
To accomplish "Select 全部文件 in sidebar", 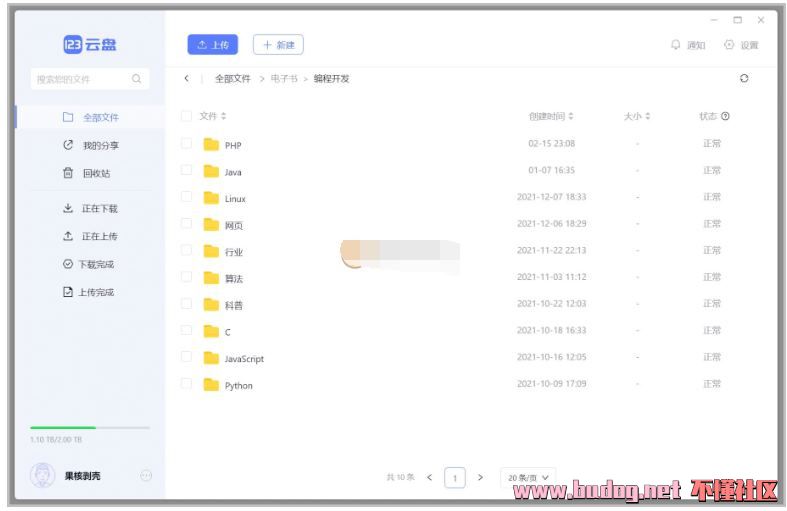I will [x=90, y=117].
